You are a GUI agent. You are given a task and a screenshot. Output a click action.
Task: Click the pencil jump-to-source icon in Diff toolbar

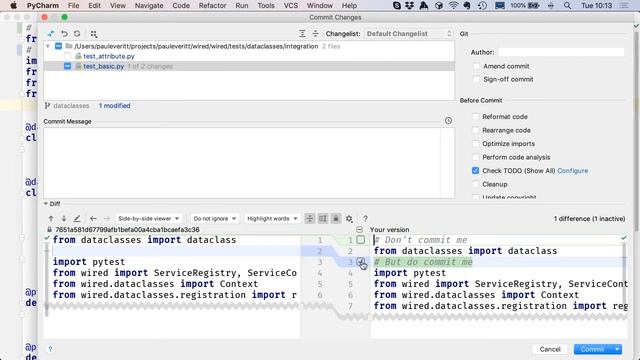point(77,219)
